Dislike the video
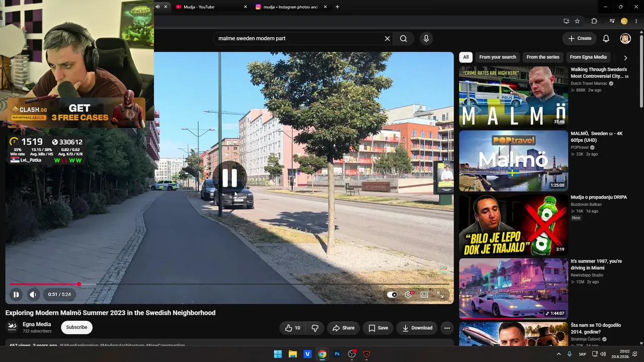The width and height of the screenshot is (644, 362). point(315,328)
